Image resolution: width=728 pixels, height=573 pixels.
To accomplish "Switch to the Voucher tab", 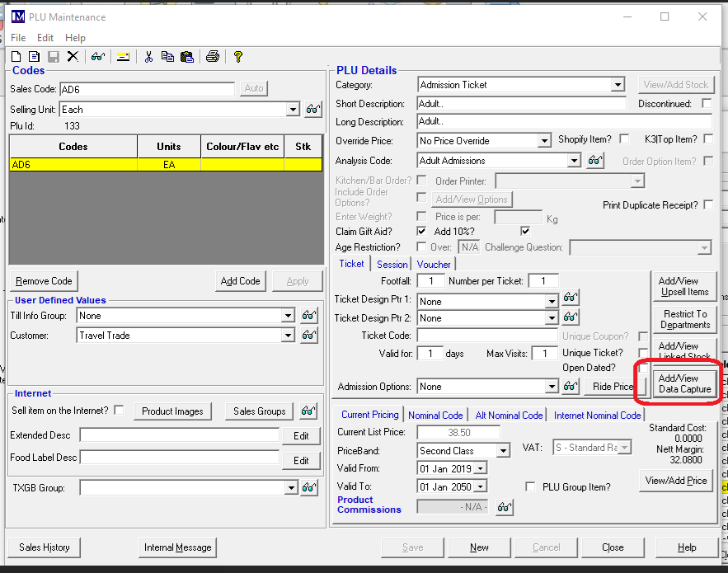I will pos(434,265).
